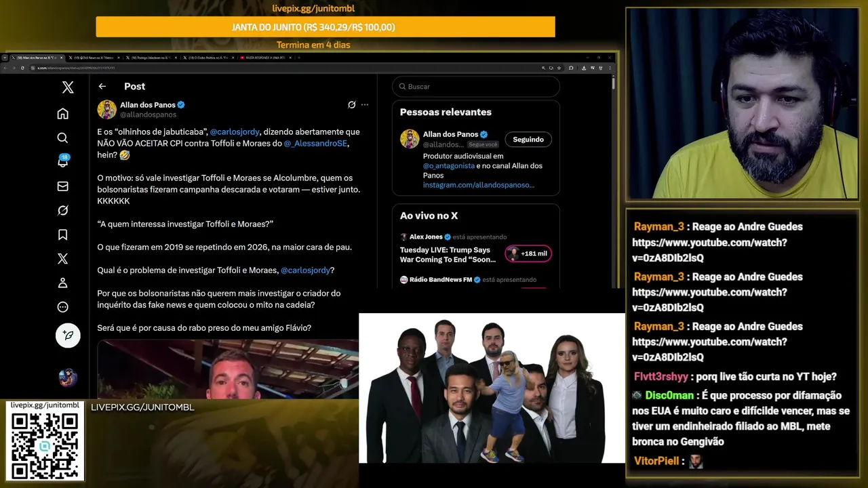Screen dimensions: 868x488
Task: Click the Buscar search field
Action: pos(476,87)
